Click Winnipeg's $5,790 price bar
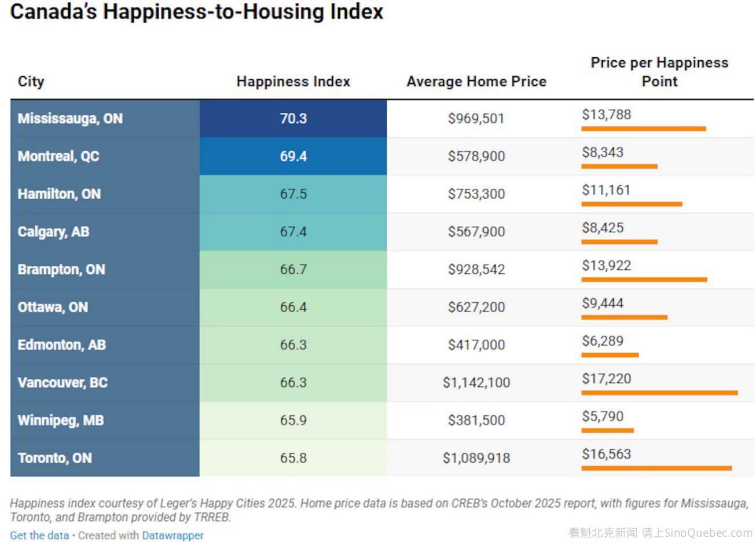Screen dimensions: 756x542 [607, 430]
